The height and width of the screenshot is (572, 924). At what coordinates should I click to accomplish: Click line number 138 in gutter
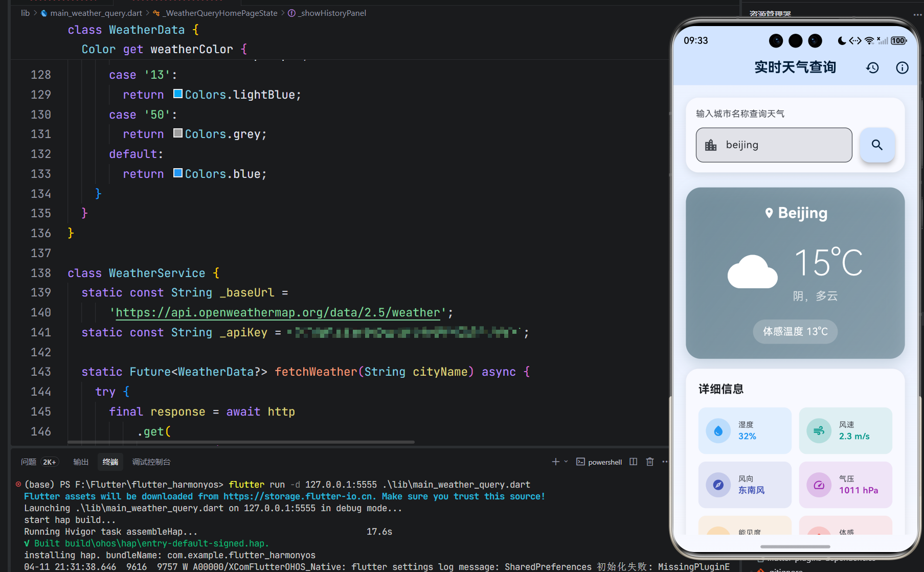pyautogui.click(x=41, y=273)
